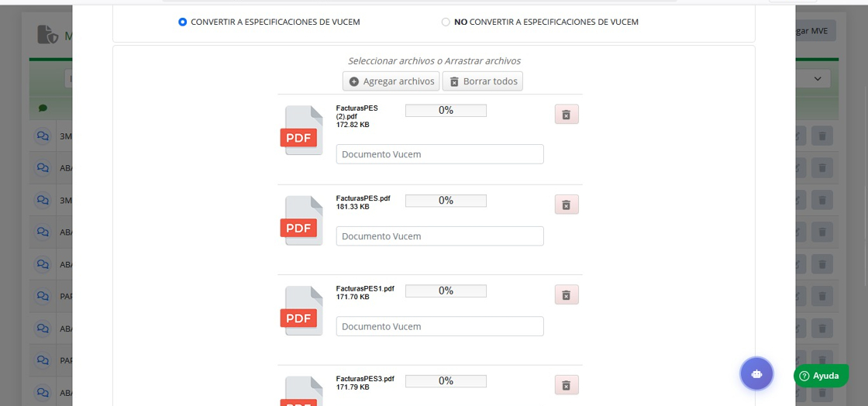Click the PDF icon of FacturasPES (2).pdf
Screen dimensions: 868x406
click(x=301, y=130)
